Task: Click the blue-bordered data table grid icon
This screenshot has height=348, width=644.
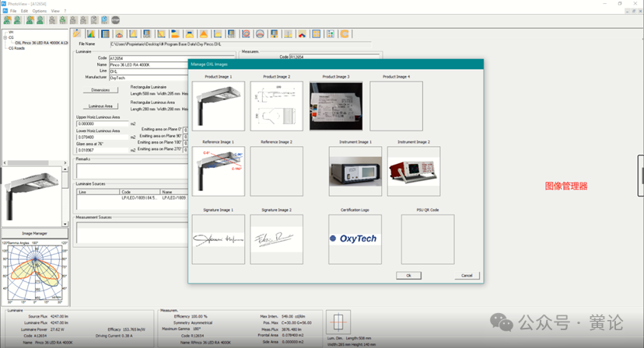Action: 105,34
